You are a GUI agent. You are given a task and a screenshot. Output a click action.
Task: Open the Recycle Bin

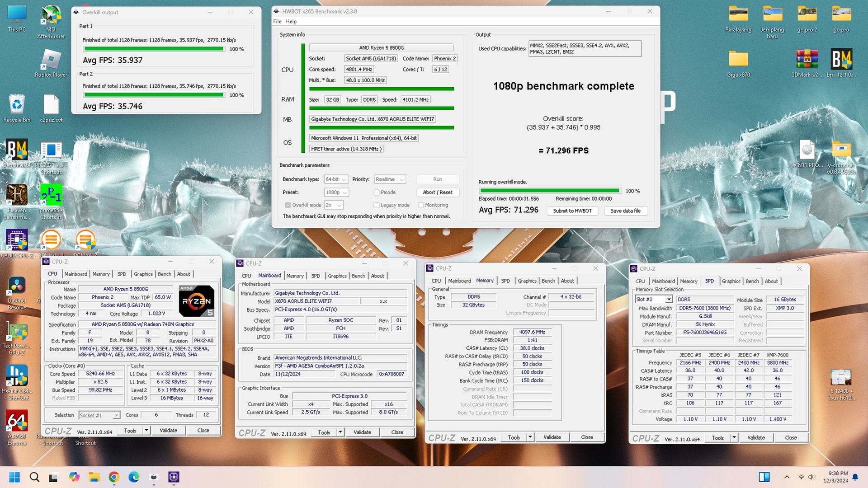[17, 108]
